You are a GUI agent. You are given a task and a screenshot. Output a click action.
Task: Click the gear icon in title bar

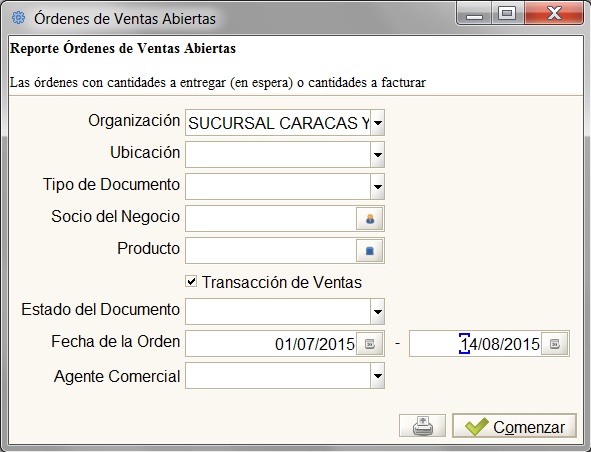tap(18, 18)
